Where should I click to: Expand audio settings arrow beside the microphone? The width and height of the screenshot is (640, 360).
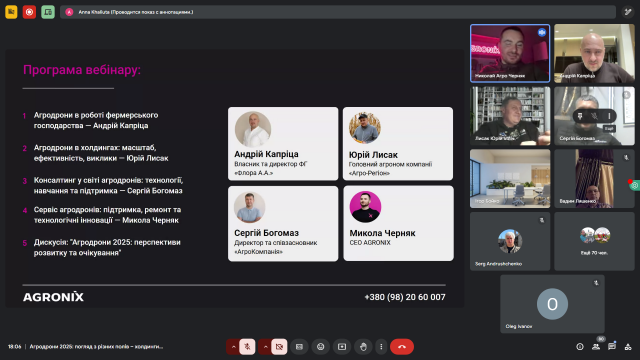(x=233, y=347)
